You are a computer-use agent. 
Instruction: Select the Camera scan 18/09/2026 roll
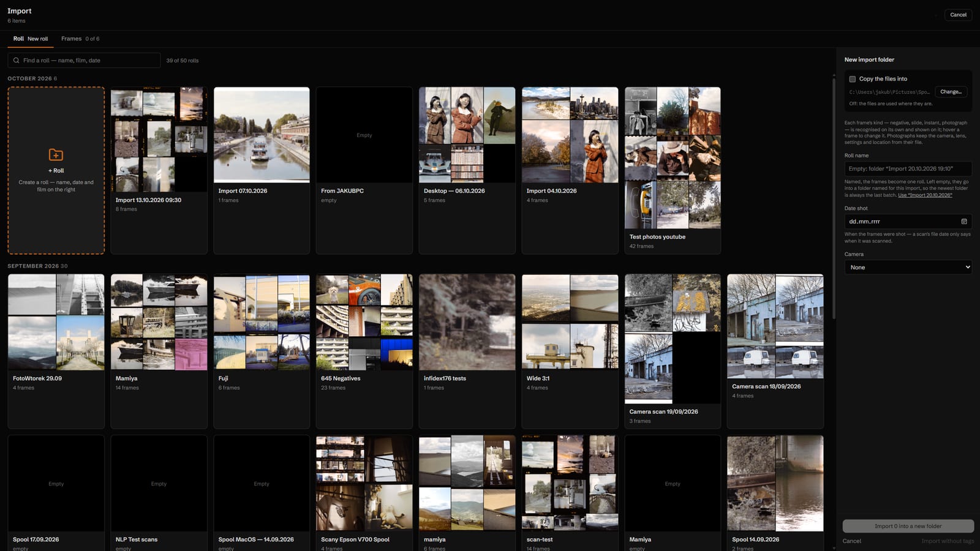(775, 351)
